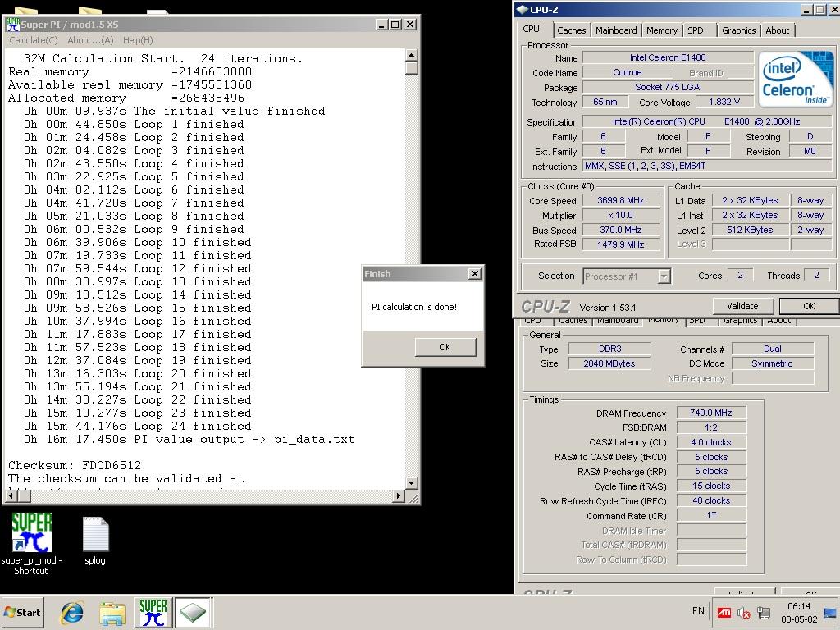Viewport: 840px width, 630px height.
Task: Click the Core Voltage 1.832 V value
Action: pos(724,102)
